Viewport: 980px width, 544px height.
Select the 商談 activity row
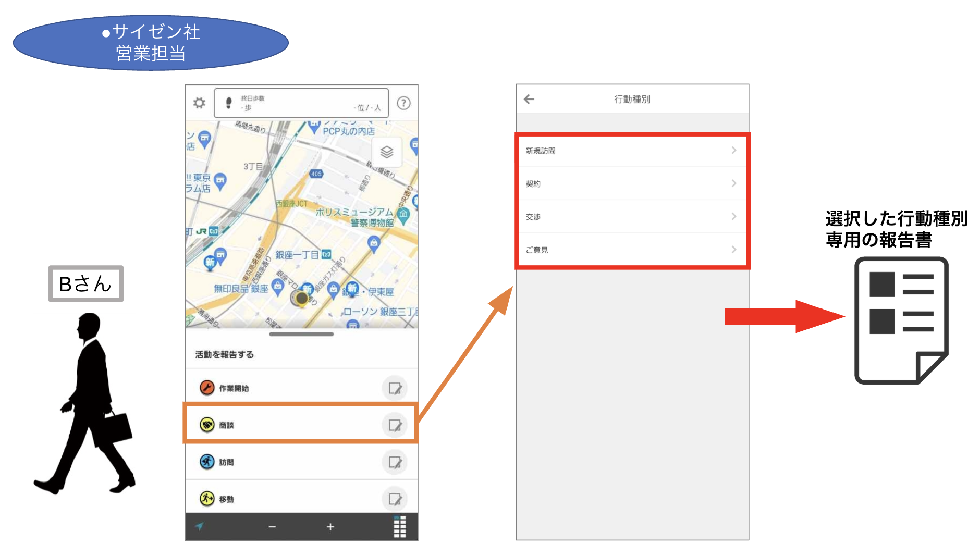[x=301, y=425]
